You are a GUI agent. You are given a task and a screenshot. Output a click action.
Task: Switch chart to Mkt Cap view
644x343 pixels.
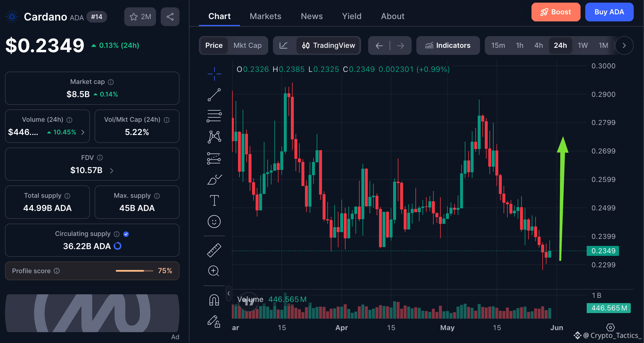[x=247, y=45]
